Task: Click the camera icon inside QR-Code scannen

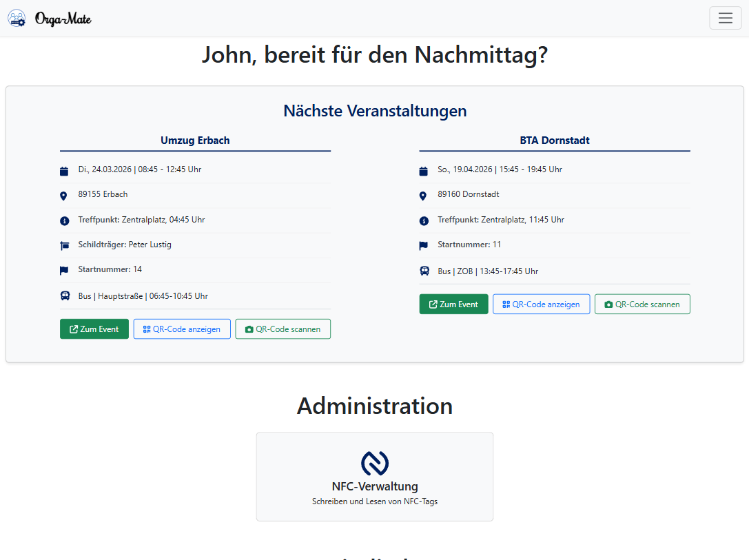Action: point(249,329)
